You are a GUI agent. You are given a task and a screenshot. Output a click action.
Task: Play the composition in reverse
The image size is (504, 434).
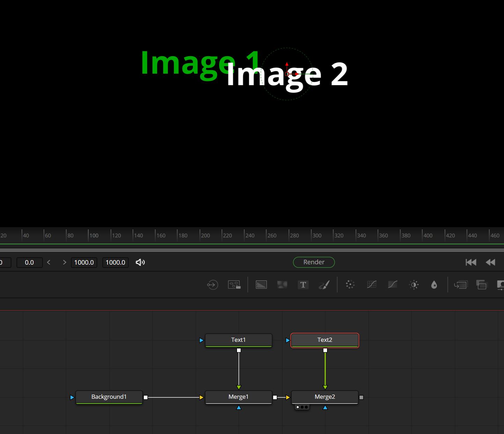490,262
